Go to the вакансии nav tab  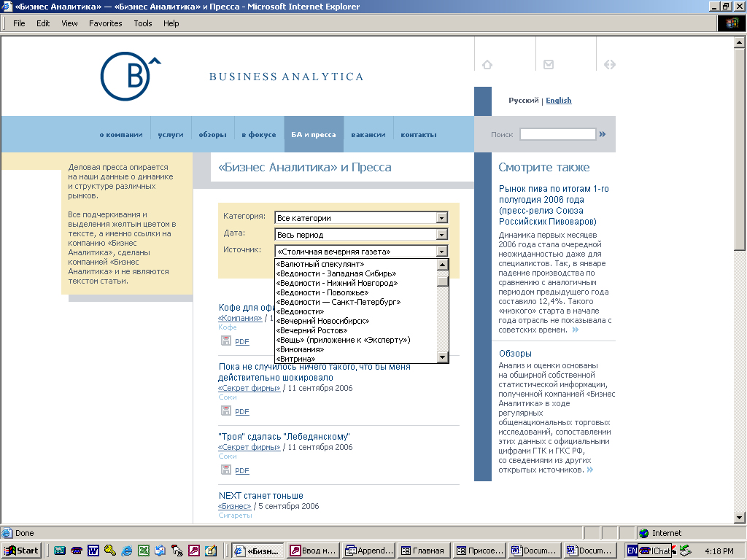[x=368, y=135]
